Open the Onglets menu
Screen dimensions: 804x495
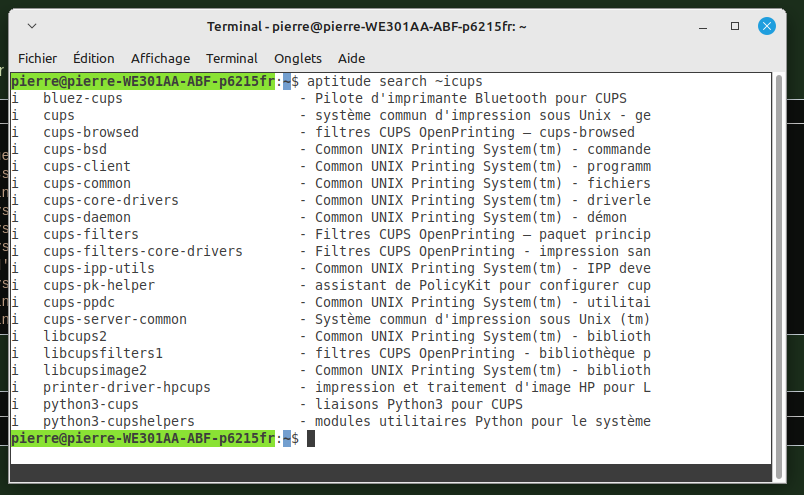(x=297, y=58)
